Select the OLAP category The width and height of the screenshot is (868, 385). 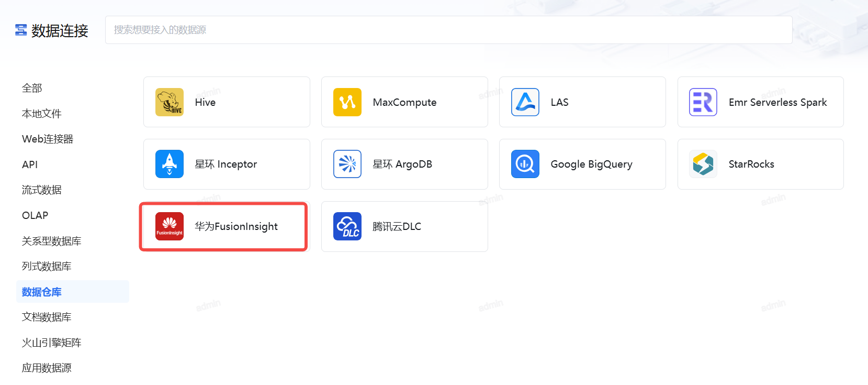35,215
